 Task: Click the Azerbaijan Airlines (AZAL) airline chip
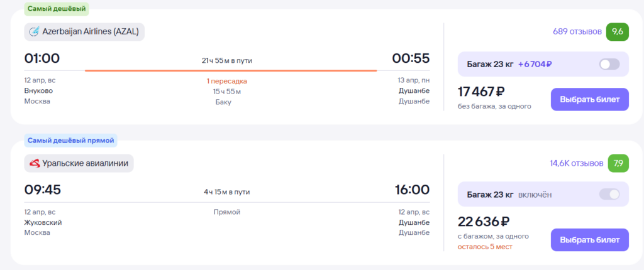click(x=84, y=31)
